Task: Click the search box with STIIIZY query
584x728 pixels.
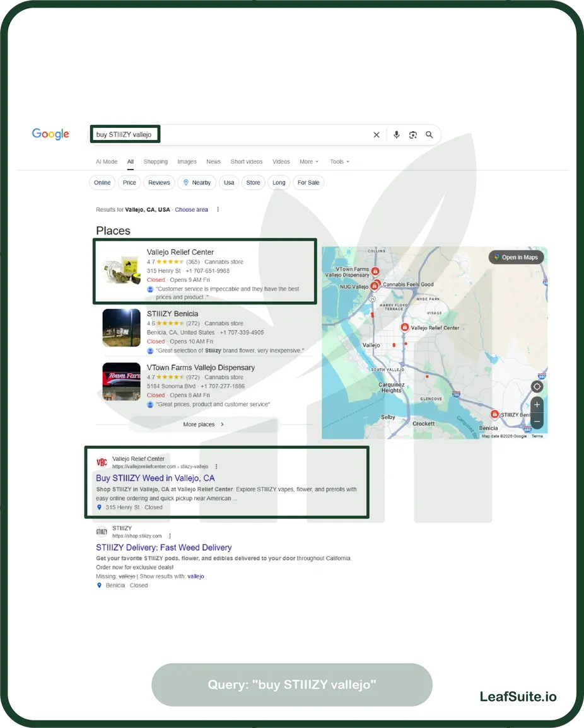Action: [x=252, y=134]
